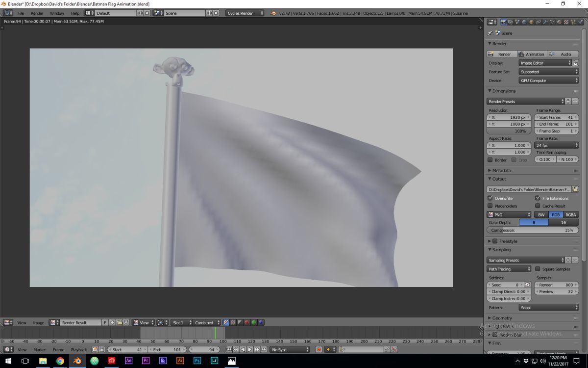Enable the Freestyle checkbox

(x=495, y=241)
